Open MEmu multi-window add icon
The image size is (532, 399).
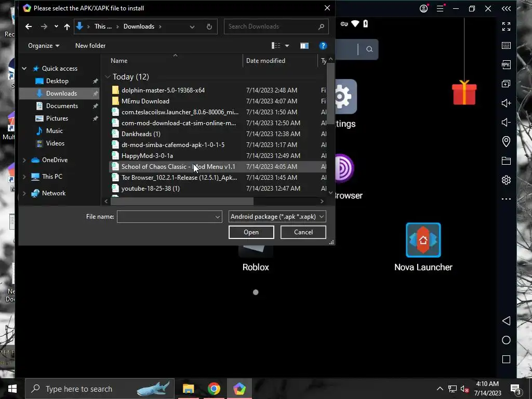point(506,84)
